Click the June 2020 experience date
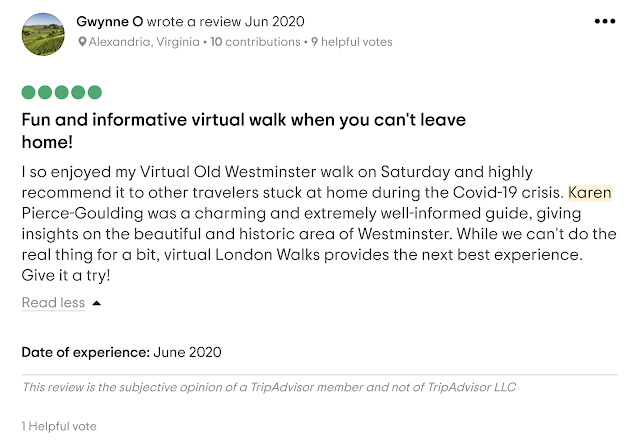The height and width of the screenshot is (446, 640). [187, 352]
